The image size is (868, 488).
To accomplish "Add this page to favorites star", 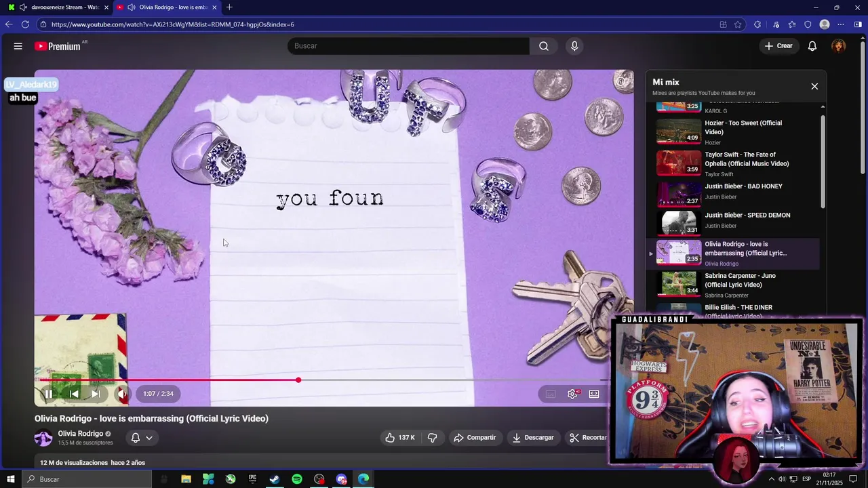I will pos(738,24).
